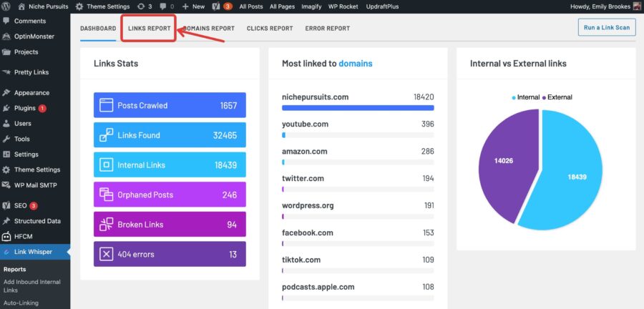Open Pretty Links in the sidebar
644x309 pixels.
31,72
